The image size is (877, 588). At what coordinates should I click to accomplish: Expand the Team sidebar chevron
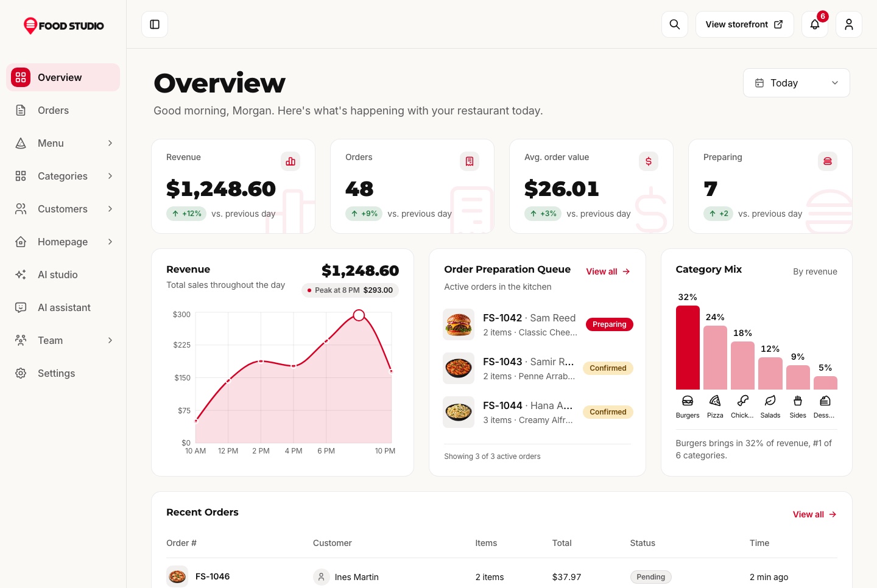point(110,340)
